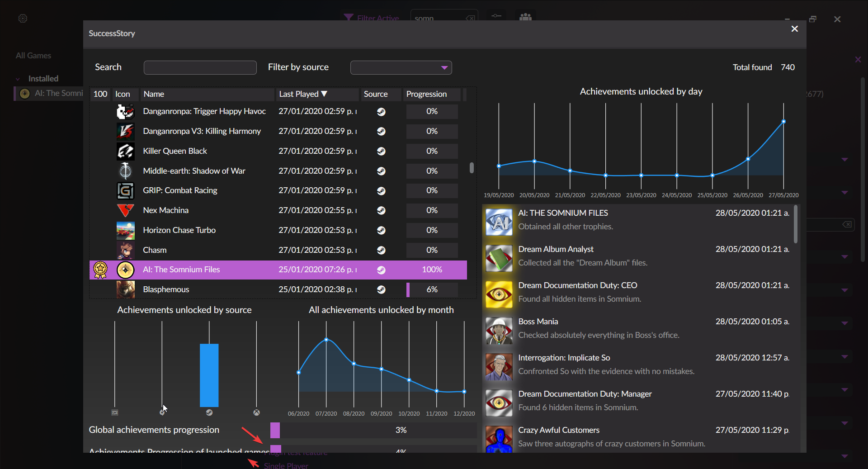
Task: Click the friends icon in the top toolbar
Action: (525, 17)
